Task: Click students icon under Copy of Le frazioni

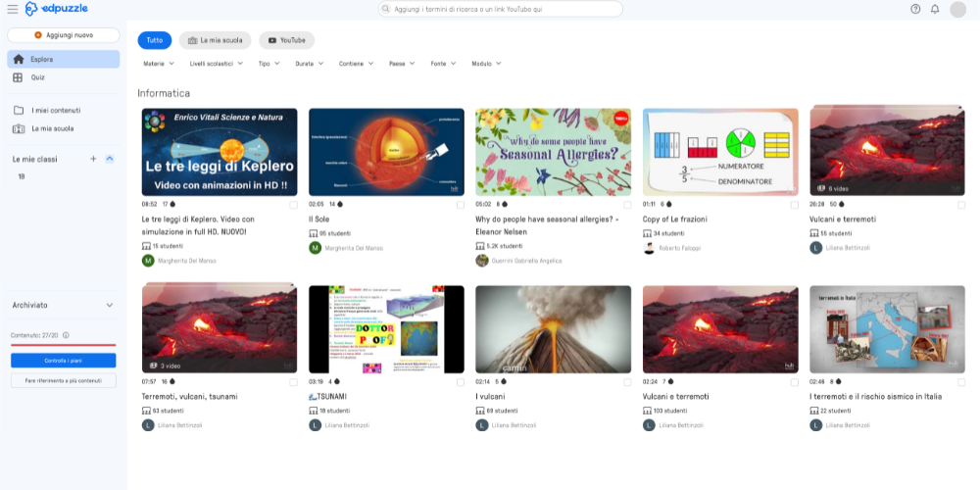Action: tap(647, 233)
